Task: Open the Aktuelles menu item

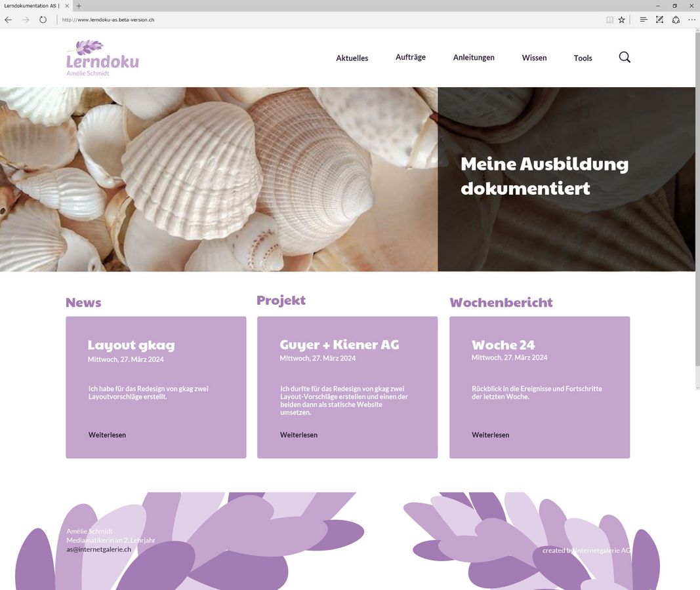Action: pyautogui.click(x=352, y=58)
